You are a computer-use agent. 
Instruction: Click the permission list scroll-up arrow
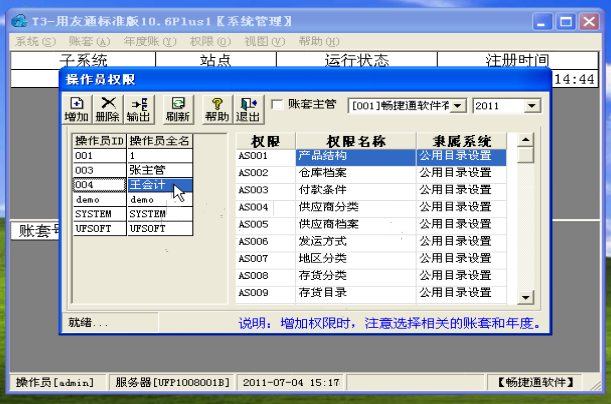525,141
